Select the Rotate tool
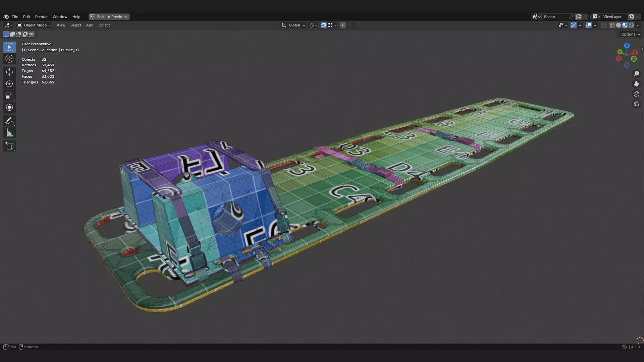644x362 pixels. (x=9, y=84)
